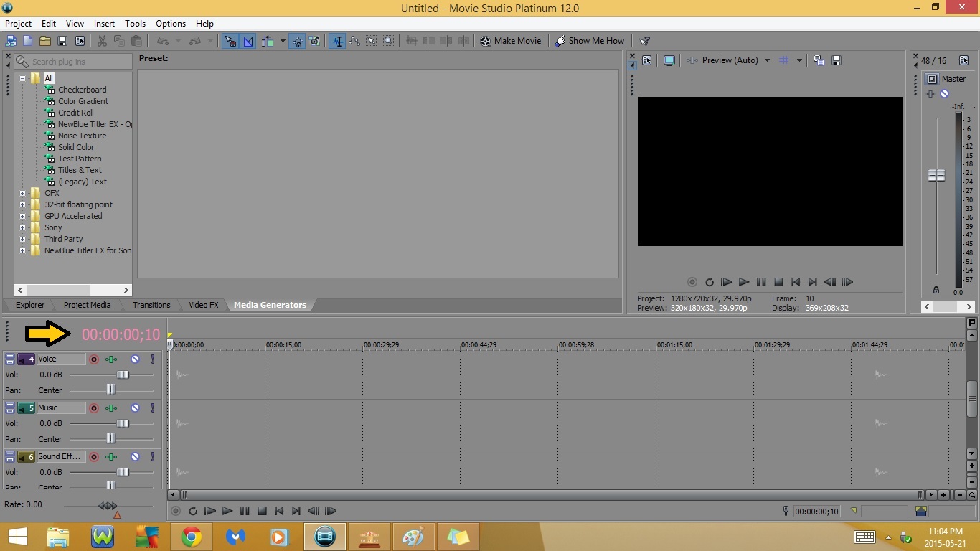Solo the Music track
Screen dimensions: 980x551
pyautogui.click(x=152, y=408)
